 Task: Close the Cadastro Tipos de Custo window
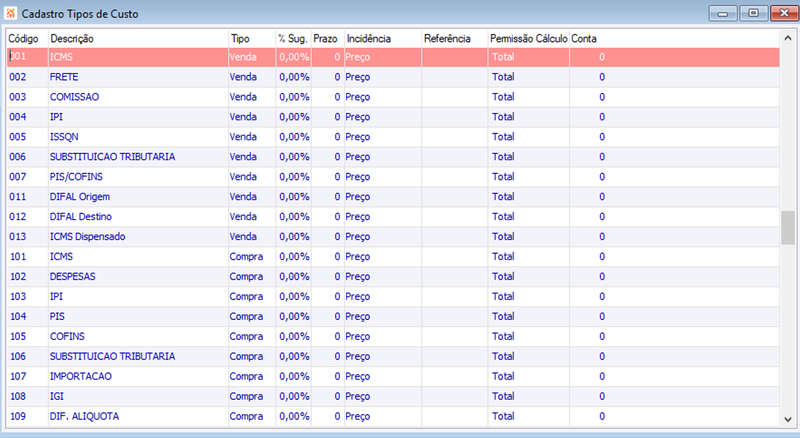[x=784, y=13]
